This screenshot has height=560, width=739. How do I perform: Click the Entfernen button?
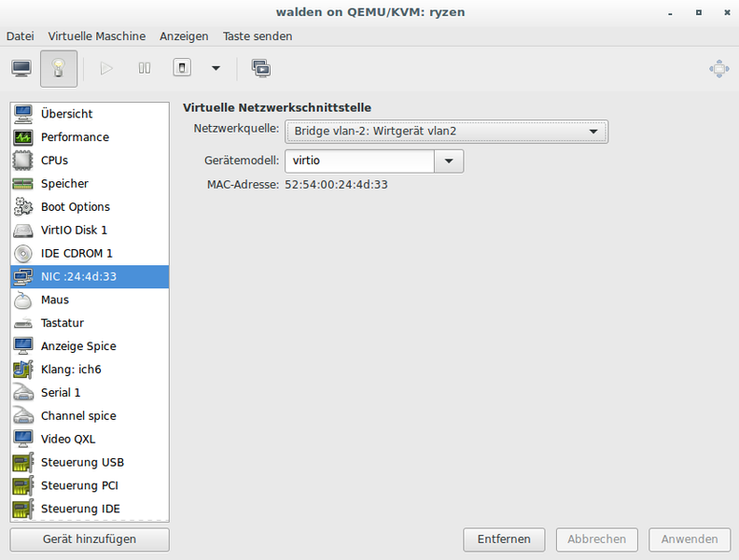(x=504, y=539)
